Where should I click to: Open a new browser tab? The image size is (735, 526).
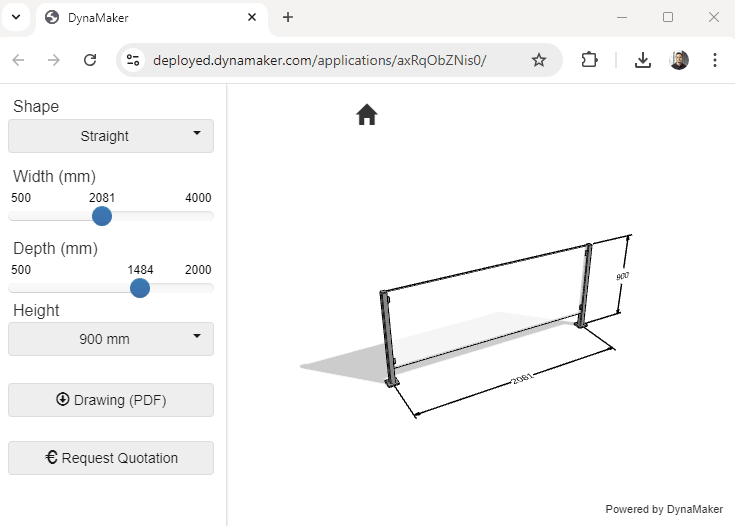coord(288,17)
